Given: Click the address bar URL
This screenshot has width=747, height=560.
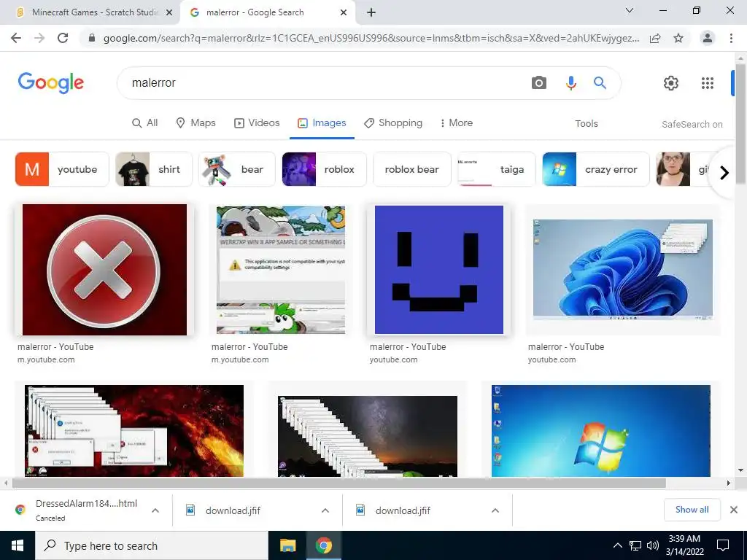Looking at the screenshot, I should 371,38.
